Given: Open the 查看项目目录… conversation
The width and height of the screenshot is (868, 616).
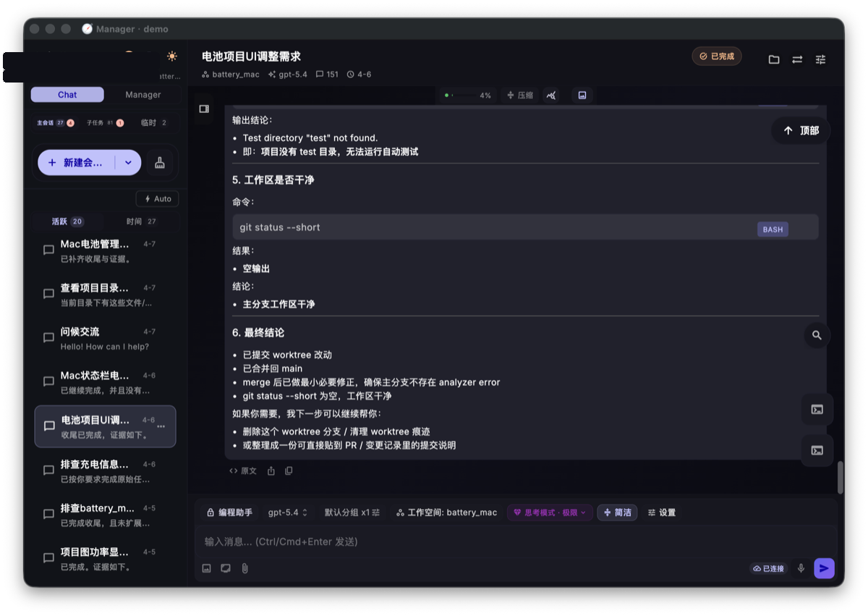Looking at the screenshot, I should point(106,295).
